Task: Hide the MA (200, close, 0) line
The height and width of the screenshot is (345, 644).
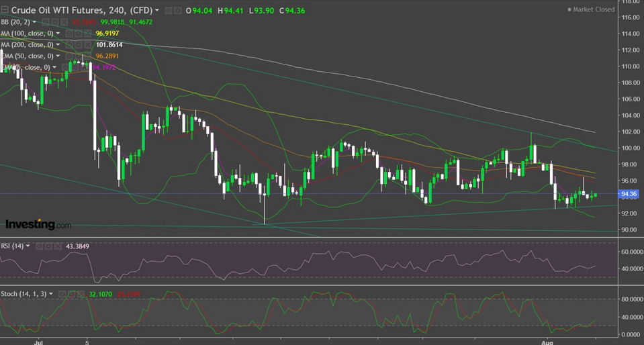Action: coord(69,44)
